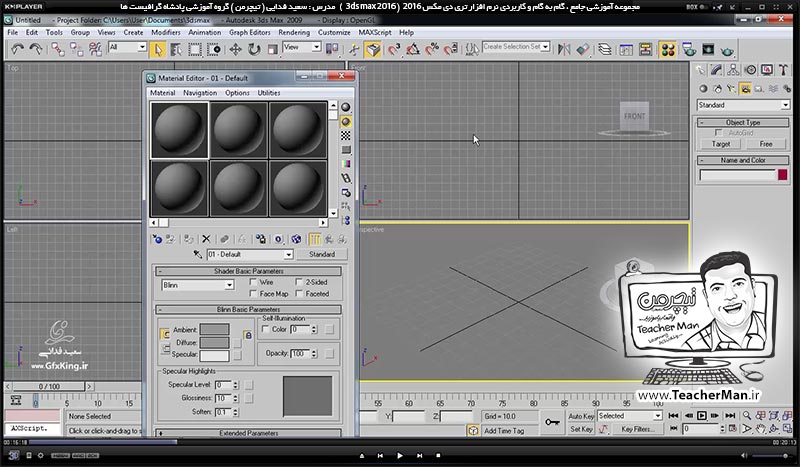Open the MAXScript menu
800x467 pixels.
tap(375, 32)
